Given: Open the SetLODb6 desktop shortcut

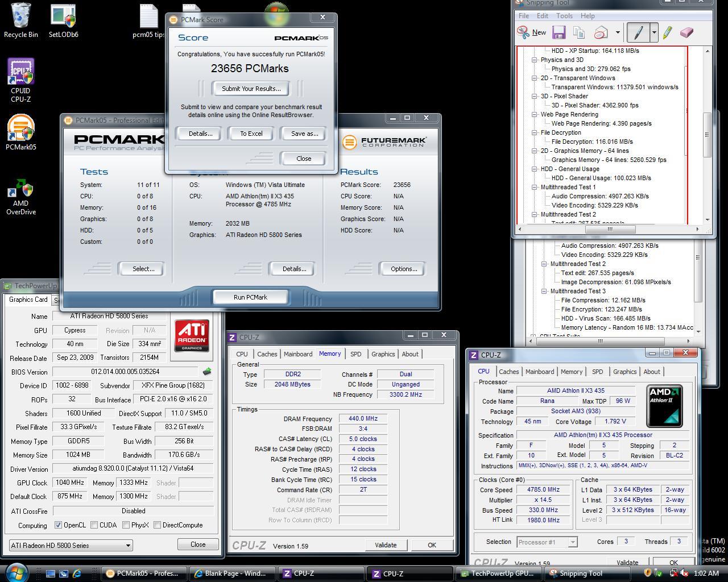Looking at the screenshot, I should click(x=63, y=21).
